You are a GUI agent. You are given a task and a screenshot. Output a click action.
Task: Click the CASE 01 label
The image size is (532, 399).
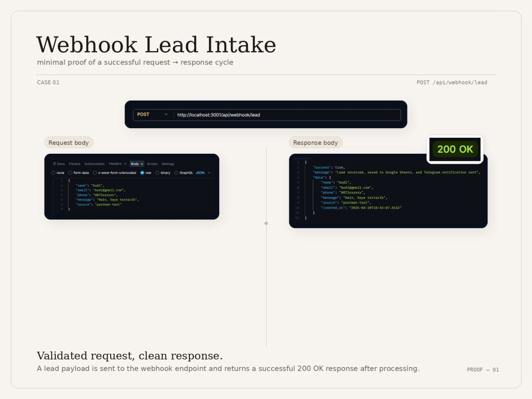point(48,82)
